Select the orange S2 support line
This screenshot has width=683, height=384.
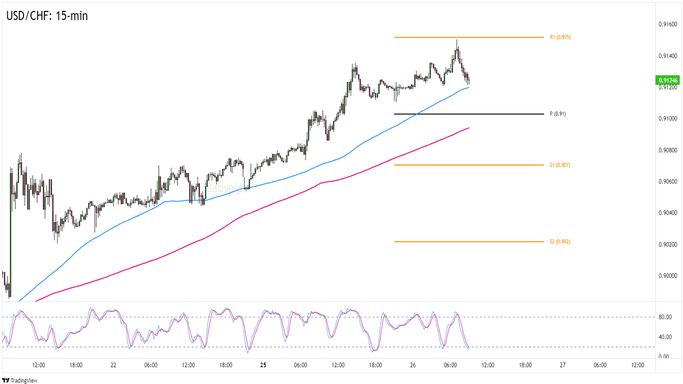pyautogui.click(x=469, y=241)
